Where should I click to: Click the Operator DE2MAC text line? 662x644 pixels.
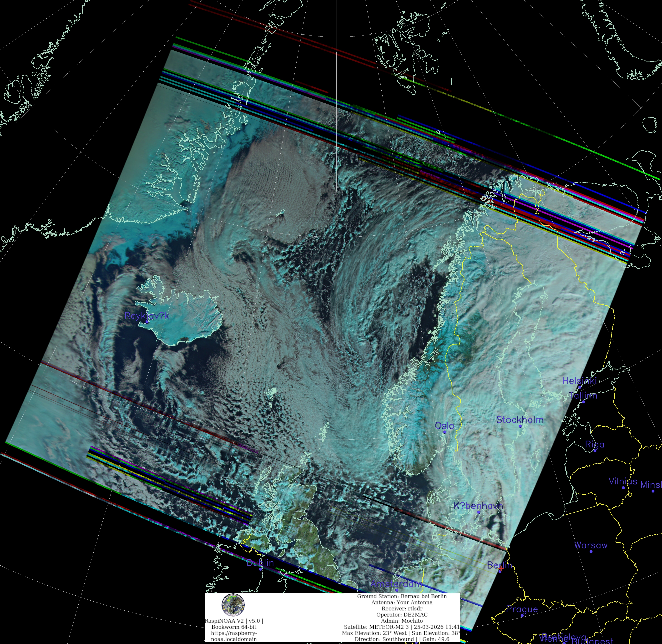[x=402, y=615]
